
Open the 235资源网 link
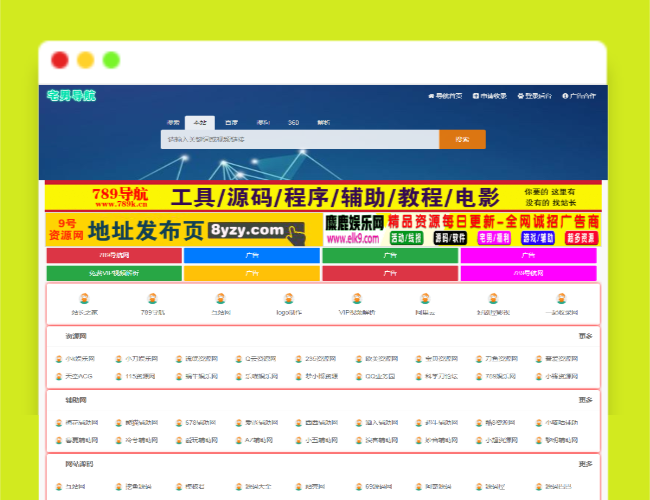pyautogui.click(x=320, y=359)
